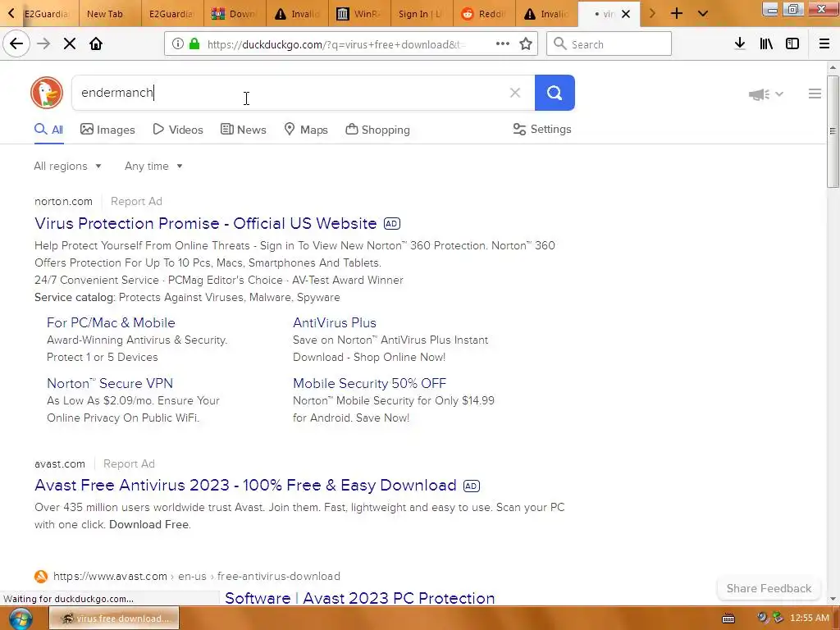Image resolution: width=840 pixels, height=630 pixels.
Task: Open the Library bookshelf icon
Action: (766, 44)
